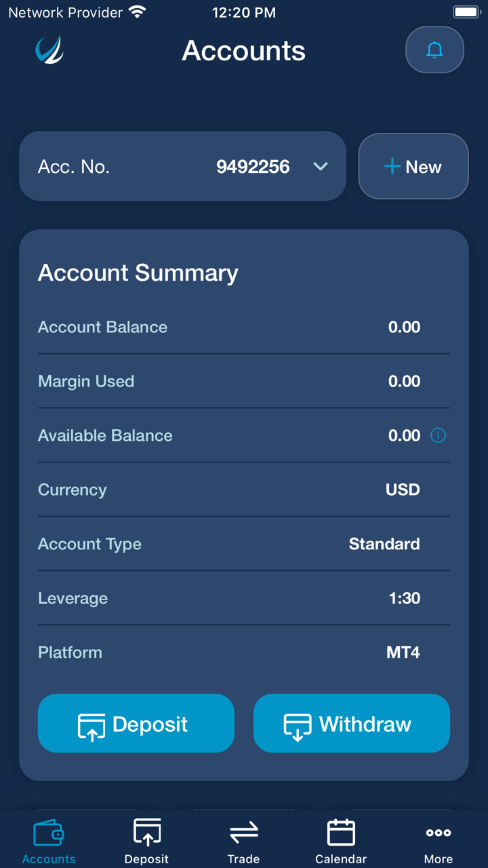
Task: Tap the Currency USD row
Action: point(243,490)
